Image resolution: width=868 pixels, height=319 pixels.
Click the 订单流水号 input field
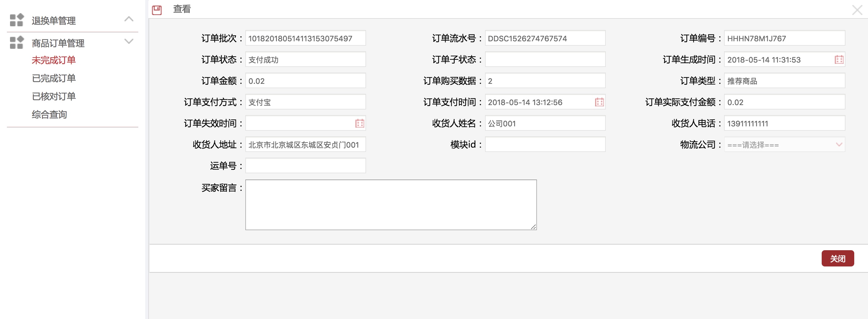(x=545, y=38)
